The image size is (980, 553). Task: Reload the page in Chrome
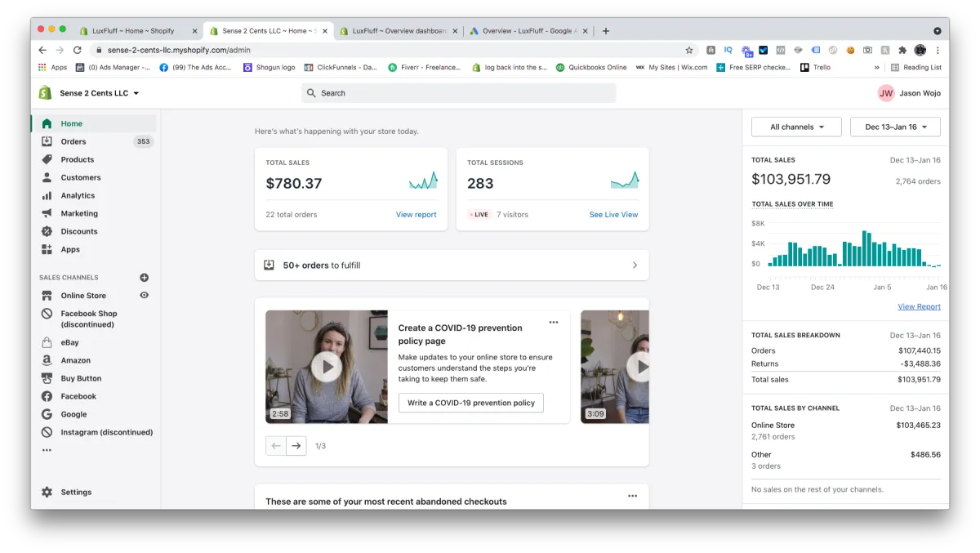[78, 50]
